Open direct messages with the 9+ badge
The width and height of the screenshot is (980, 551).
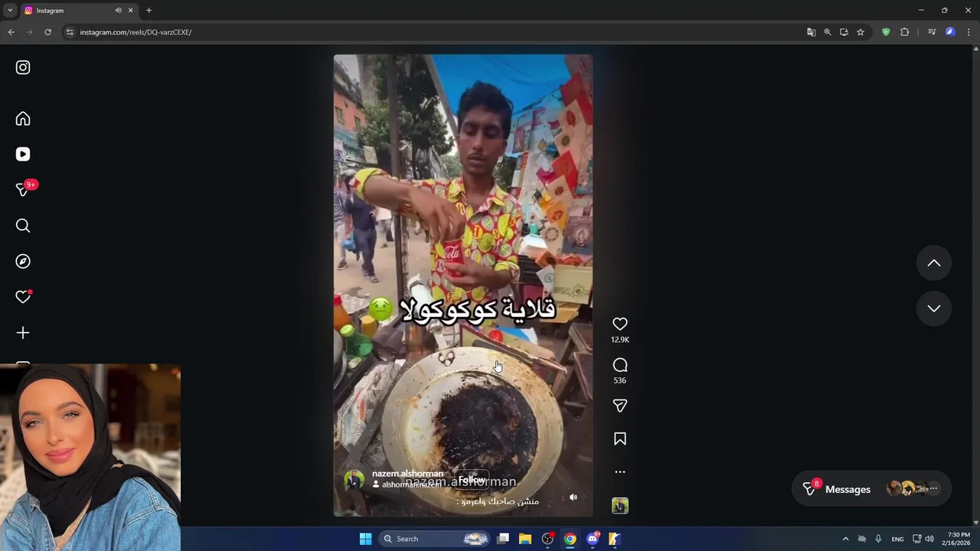(x=24, y=189)
